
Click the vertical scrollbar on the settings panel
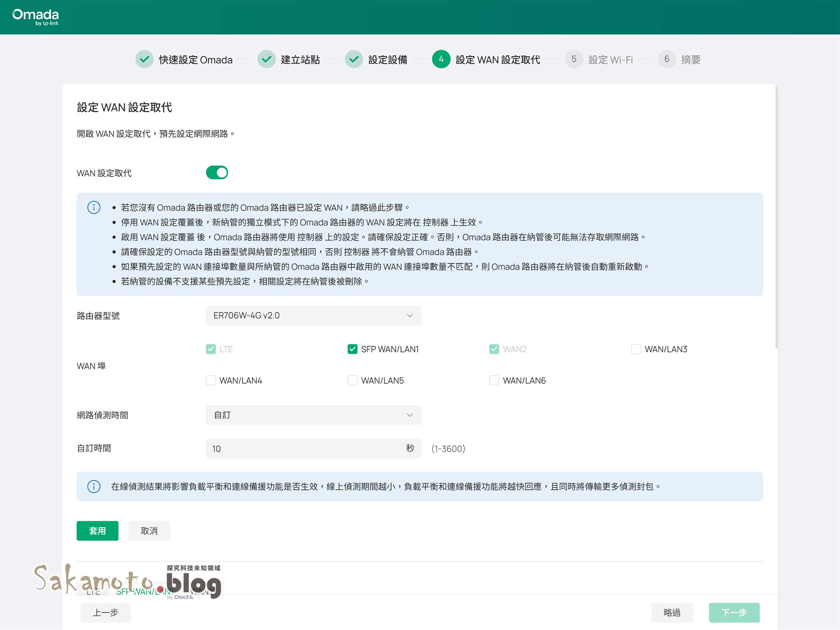[x=777, y=217]
